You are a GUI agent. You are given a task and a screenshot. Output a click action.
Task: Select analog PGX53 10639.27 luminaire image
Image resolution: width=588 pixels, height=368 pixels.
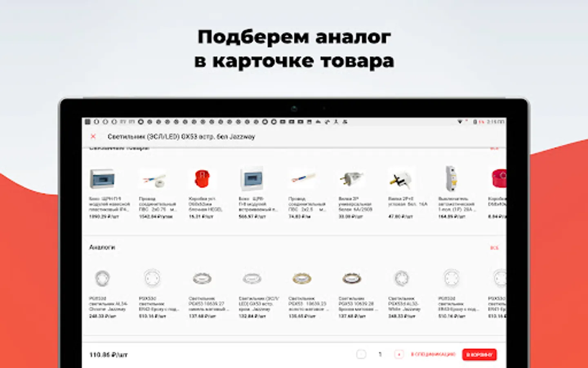tap(202, 279)
